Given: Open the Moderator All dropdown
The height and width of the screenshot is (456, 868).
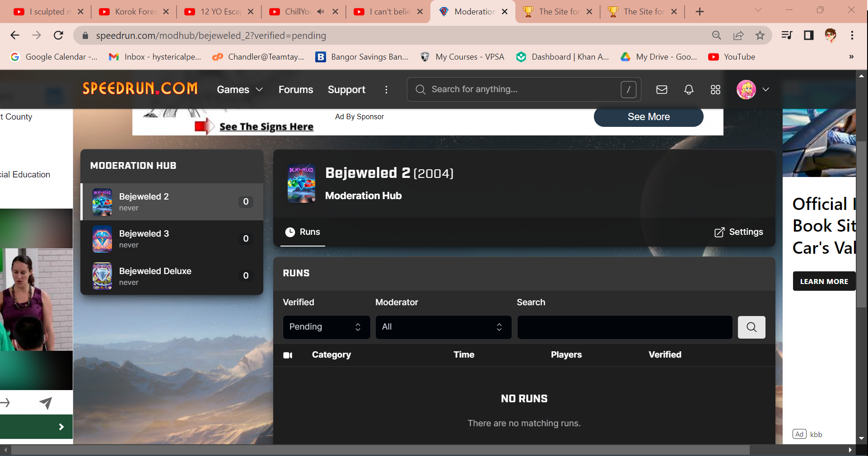Looking at the screenshot, I should (x=443, y=327).
